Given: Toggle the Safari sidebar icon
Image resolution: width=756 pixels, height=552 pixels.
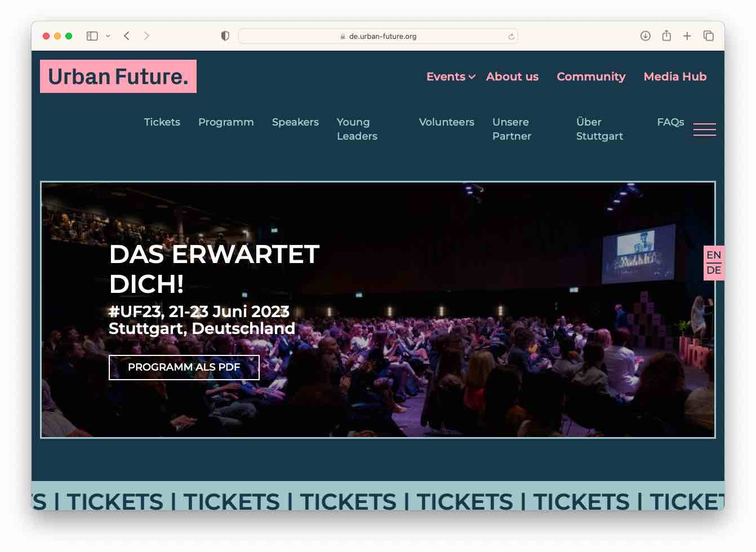Looking at the screenshot, I should [92, 36].
